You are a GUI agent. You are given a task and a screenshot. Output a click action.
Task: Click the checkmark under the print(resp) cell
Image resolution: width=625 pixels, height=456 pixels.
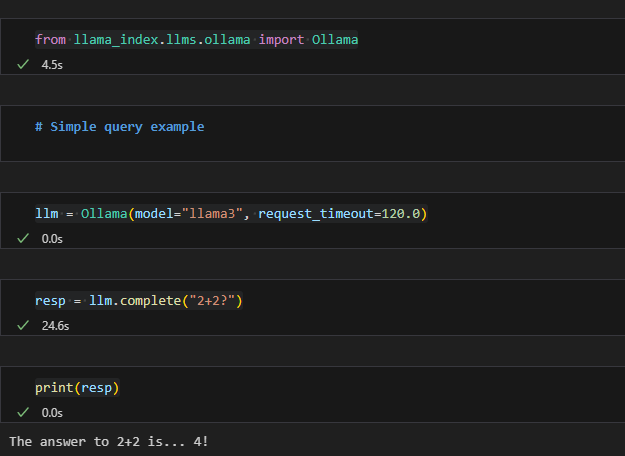point(23,412)
